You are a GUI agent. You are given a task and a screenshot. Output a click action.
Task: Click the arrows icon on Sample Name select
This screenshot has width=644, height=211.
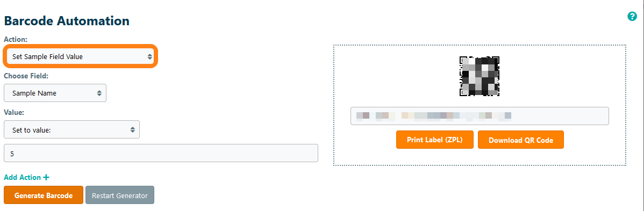99,93
